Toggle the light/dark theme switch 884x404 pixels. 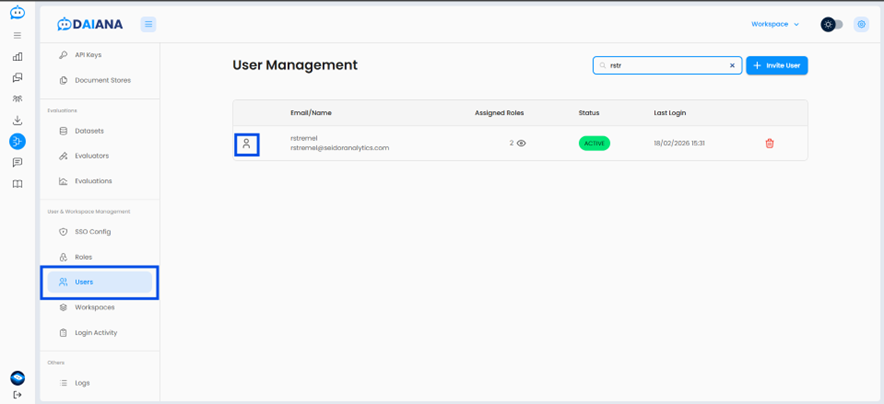click(x=832, y=24)
